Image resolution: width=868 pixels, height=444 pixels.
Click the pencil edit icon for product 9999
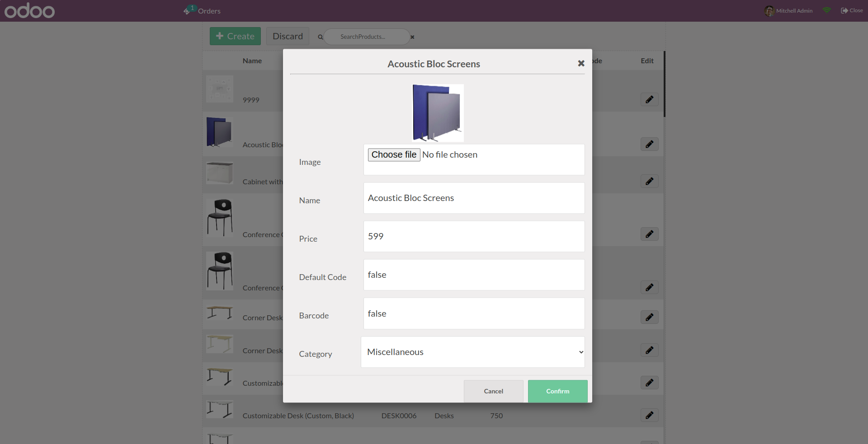tap(649, 99)
